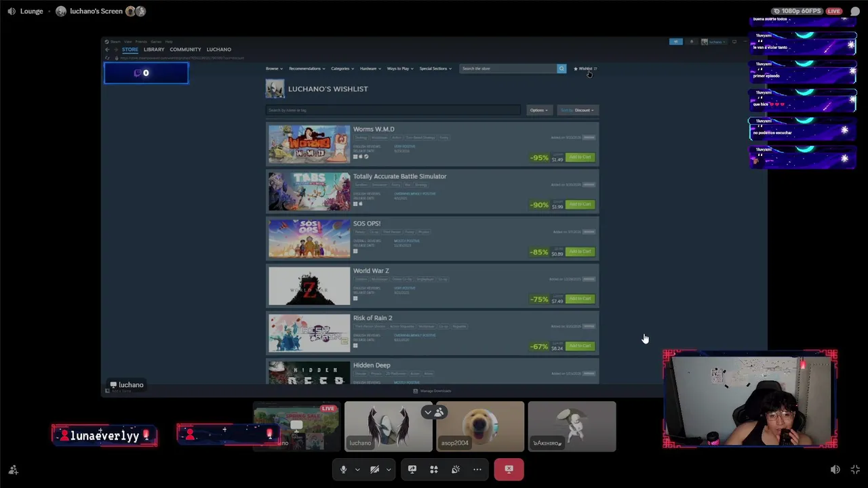Viewport: 868px width, 488px height.
Task: Open luchano account dropdown in Steam
Action: (714, 41)
